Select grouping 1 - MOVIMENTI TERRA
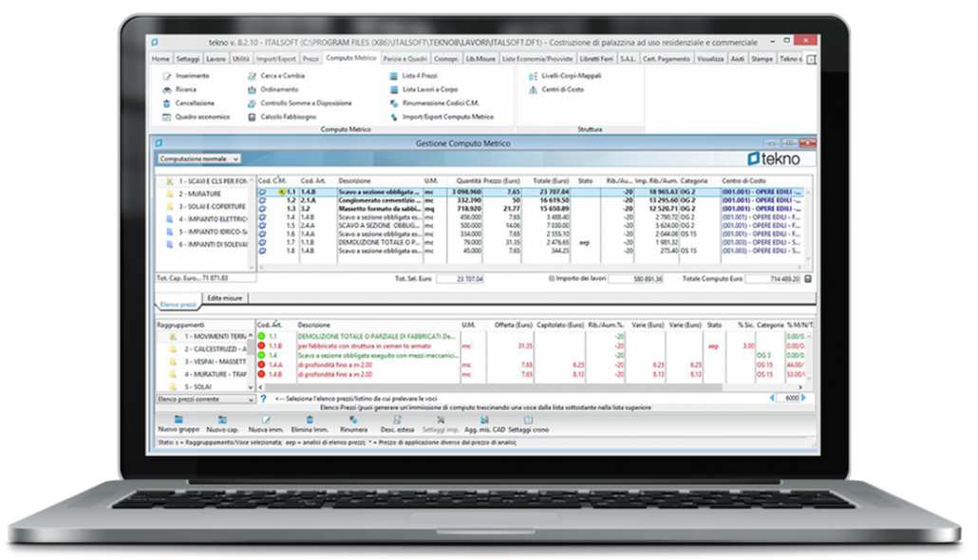 (x=209, y=336)
